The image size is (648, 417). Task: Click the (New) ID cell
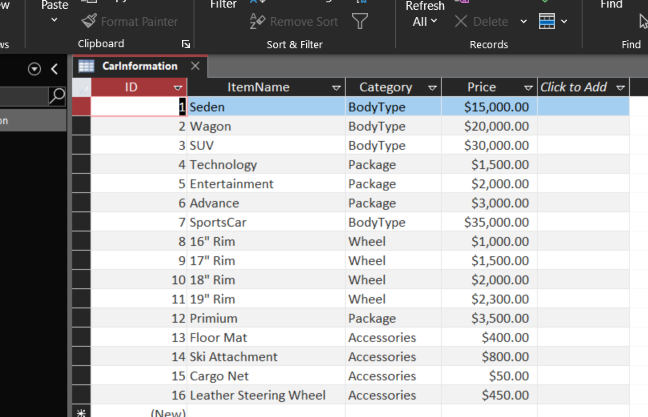pyautogui.click(x=139, y=411)
